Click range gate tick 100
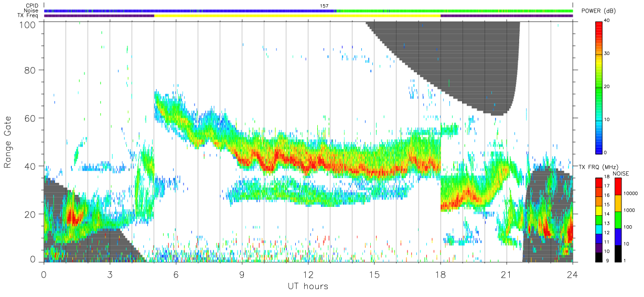This screenshot has height=297, width=644. pos(27,24)
